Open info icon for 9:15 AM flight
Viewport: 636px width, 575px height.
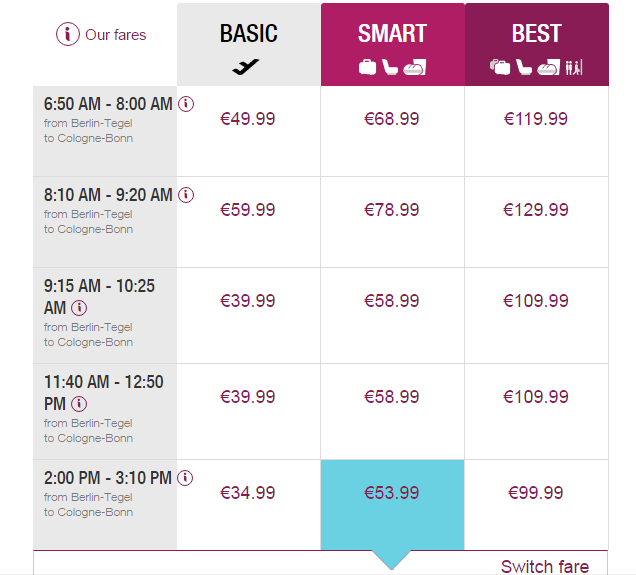click(x=79, y=308)
